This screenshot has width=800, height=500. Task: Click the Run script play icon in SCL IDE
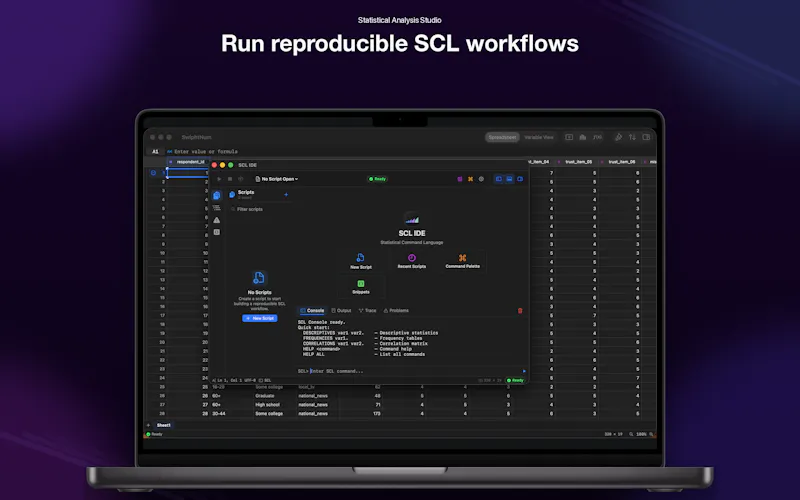tap(219, 179)
